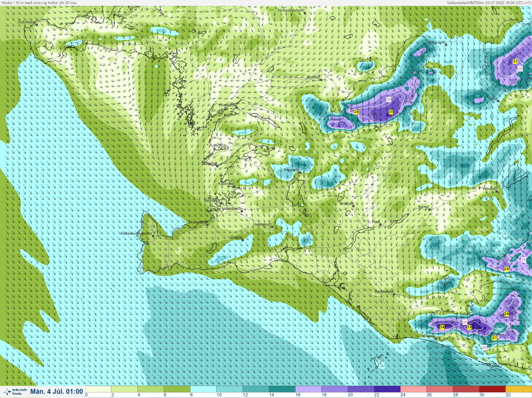This screenshot has width=532, height=398.
Task: Click the Veðurstofa Íslands logo
Action: point(15,392)
